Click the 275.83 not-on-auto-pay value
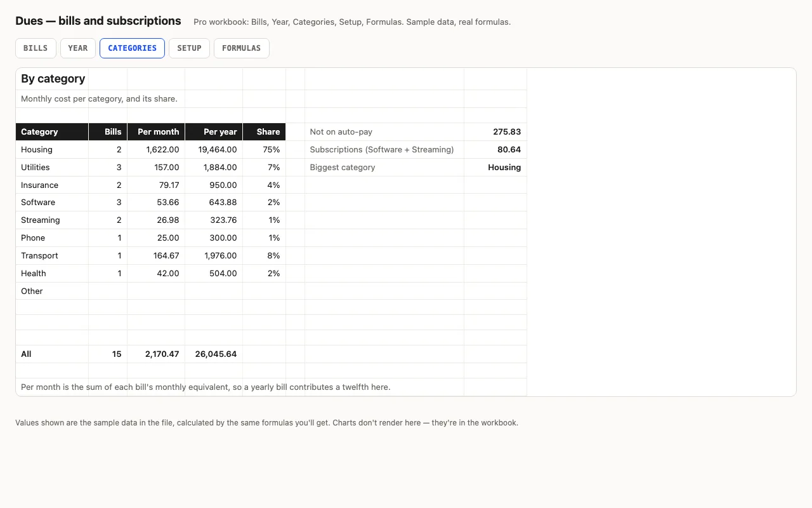Image resolution: width=812 pixels, height=508 pixels. pos(495,132)
